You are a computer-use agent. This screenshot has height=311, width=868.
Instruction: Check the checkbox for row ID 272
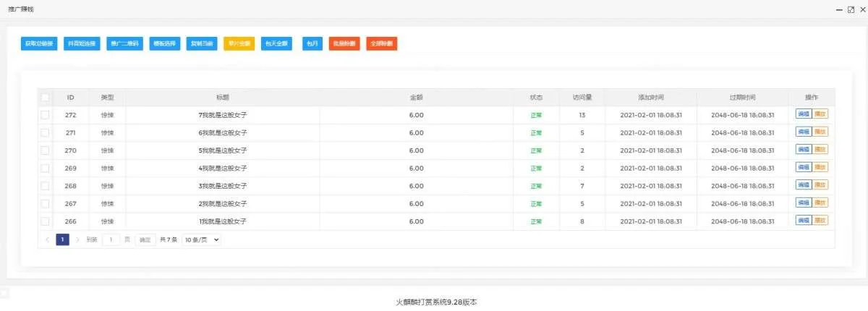[45, 115]
